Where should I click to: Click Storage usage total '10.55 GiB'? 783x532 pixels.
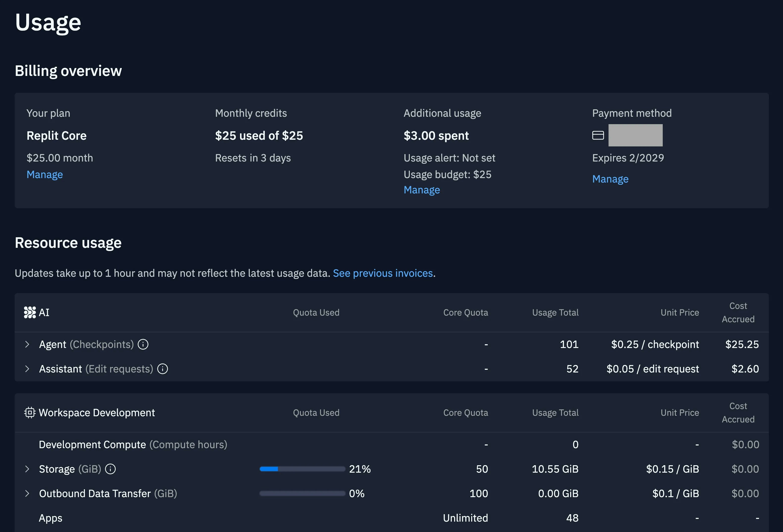click(x=555, y=469)
